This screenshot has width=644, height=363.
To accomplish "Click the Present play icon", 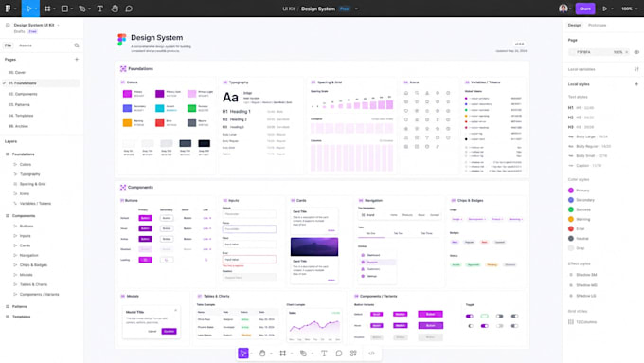I will tap(604, 9).
